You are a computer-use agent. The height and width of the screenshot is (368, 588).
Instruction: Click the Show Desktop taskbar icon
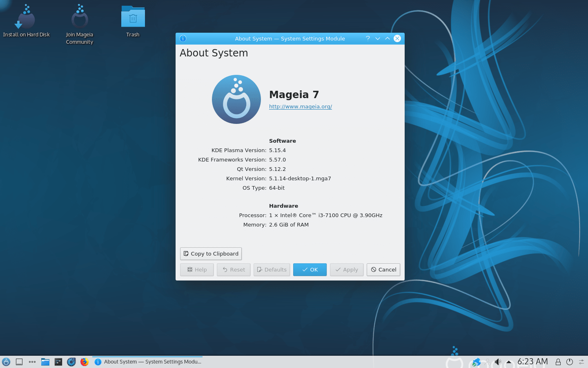point(19,362)
